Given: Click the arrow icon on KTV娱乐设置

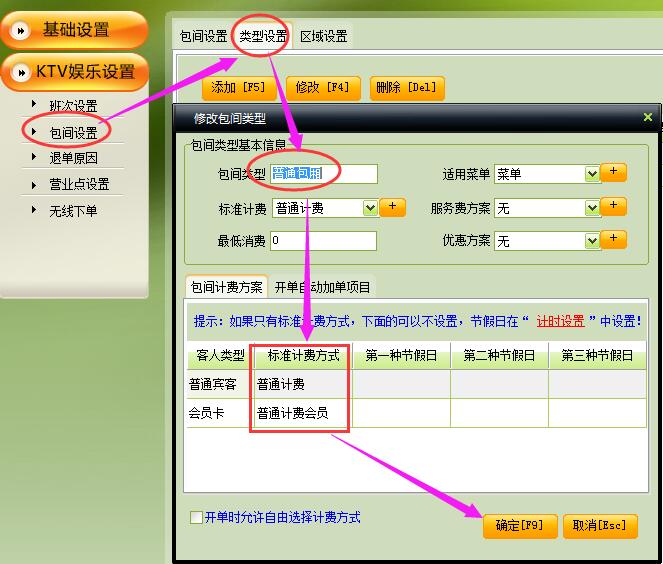Looking at the screenshot, I should (x=19, y=72).
